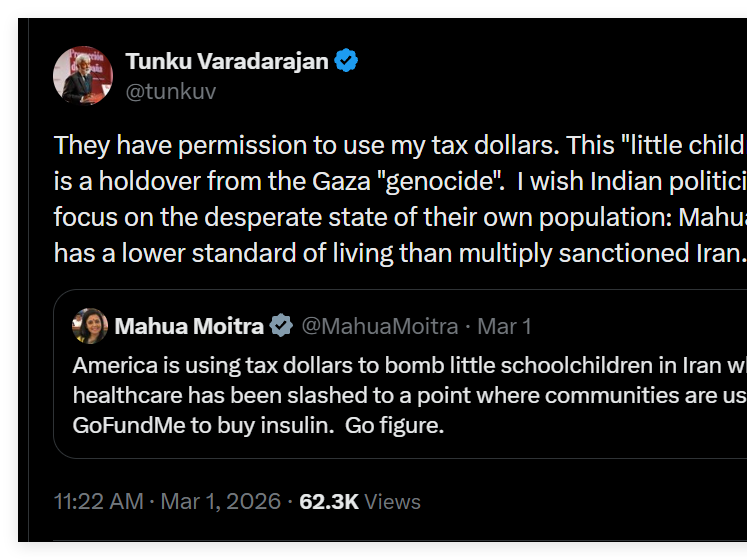The width and height of the screenshot is (747, 560).
Task: Click the line starting "They have permission"
Action: 400,145
